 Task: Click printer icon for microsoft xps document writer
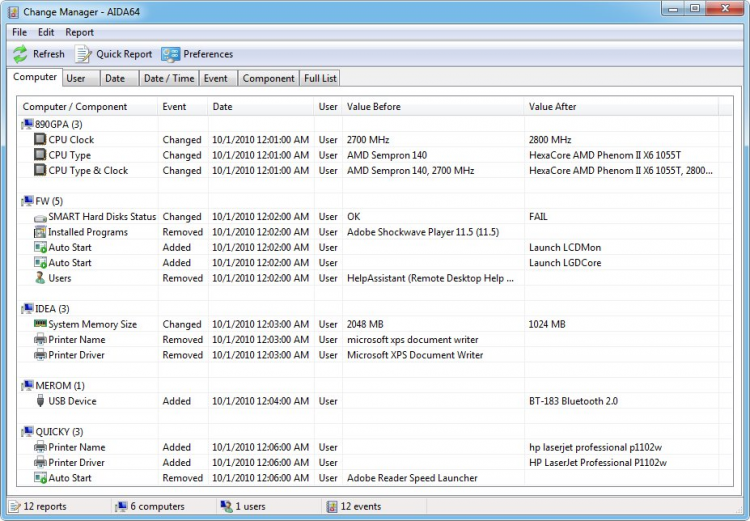40,340
